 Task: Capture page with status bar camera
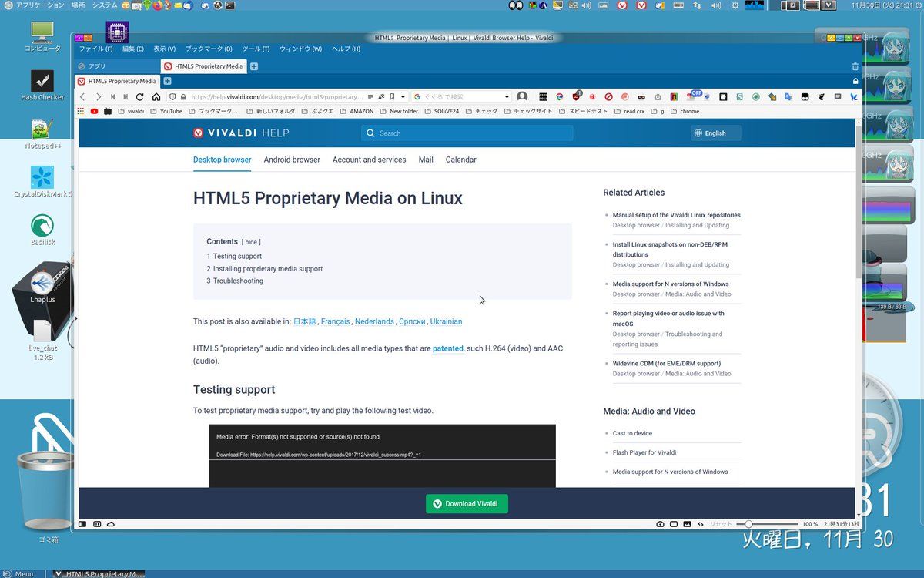click(x=660, y=524)
